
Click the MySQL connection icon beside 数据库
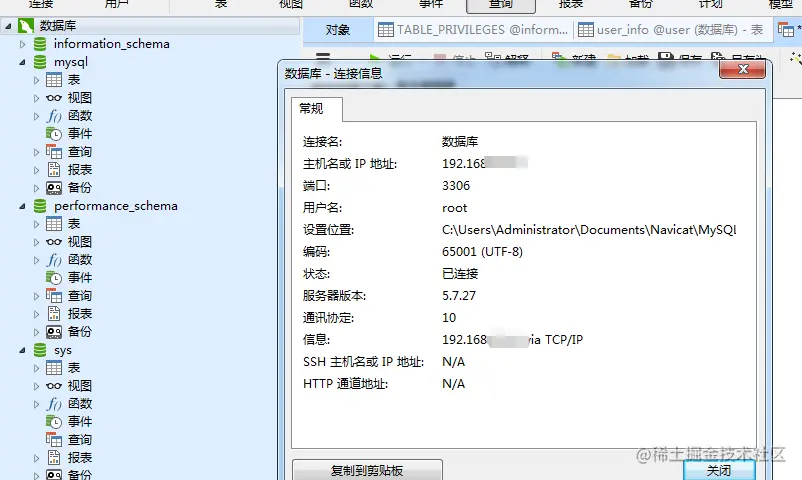pyautogui.click(x=26, y=26)
